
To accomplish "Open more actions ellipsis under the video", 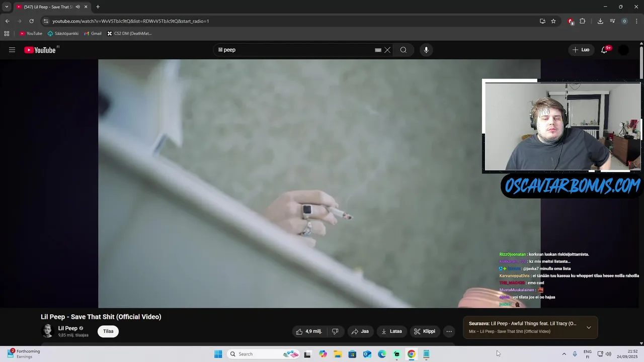I will [449, 331].
